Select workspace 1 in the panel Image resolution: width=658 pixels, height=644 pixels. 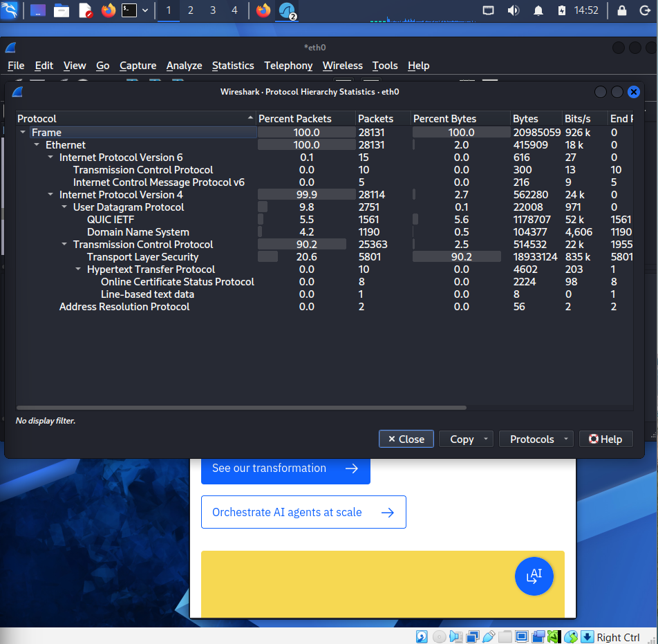click(169, 10)
